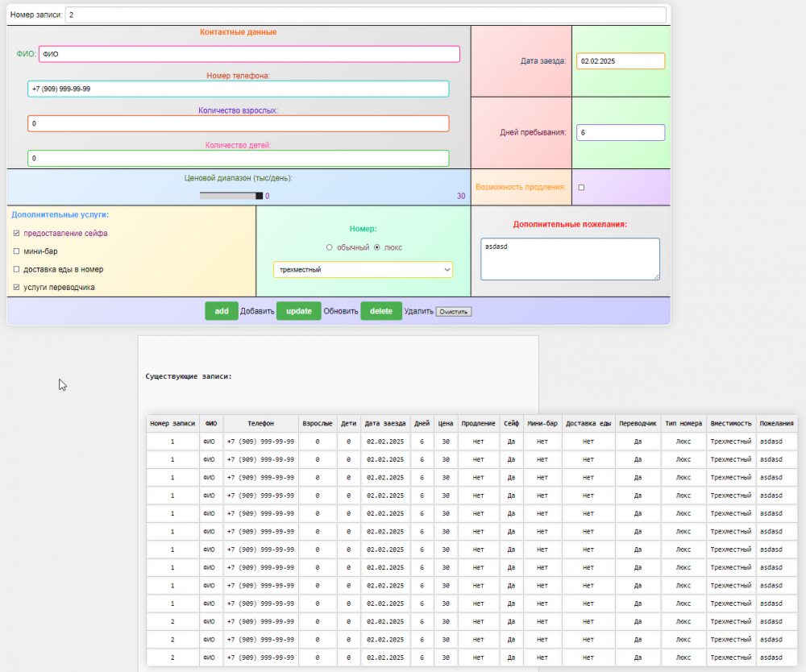Viewport: 806px width, 672px height.
Task: Click the green add button
Action: tap(222, 311)
